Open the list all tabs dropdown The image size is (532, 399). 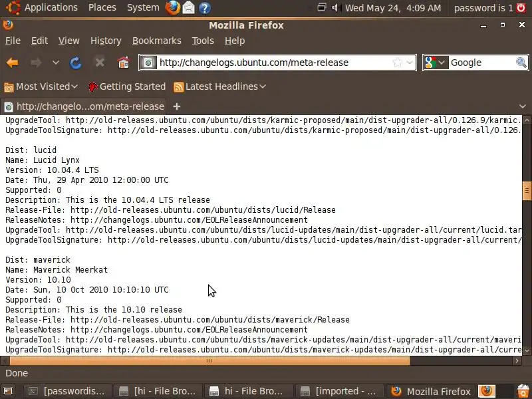[x=523, y=106]
